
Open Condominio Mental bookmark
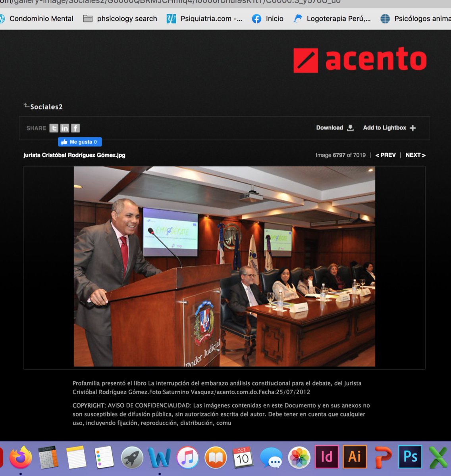[37, 19]
